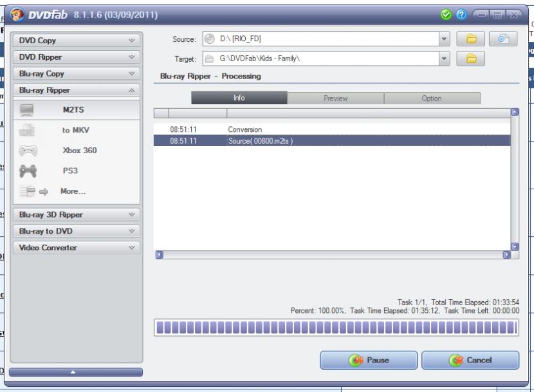Screen dimensions: 534x392
Task: Click the log horizontal scroll-right arrow
Action: [x=507, y=255]
